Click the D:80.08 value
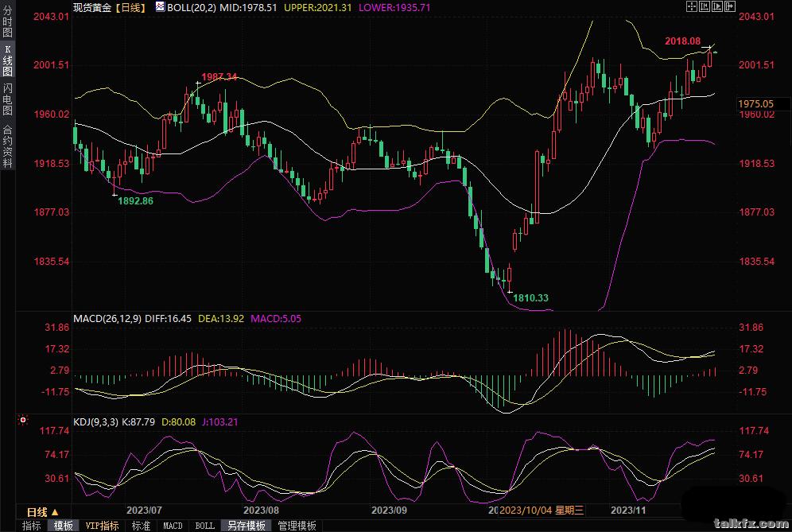This screenshot has width=792, height=532. pos(178,421)
